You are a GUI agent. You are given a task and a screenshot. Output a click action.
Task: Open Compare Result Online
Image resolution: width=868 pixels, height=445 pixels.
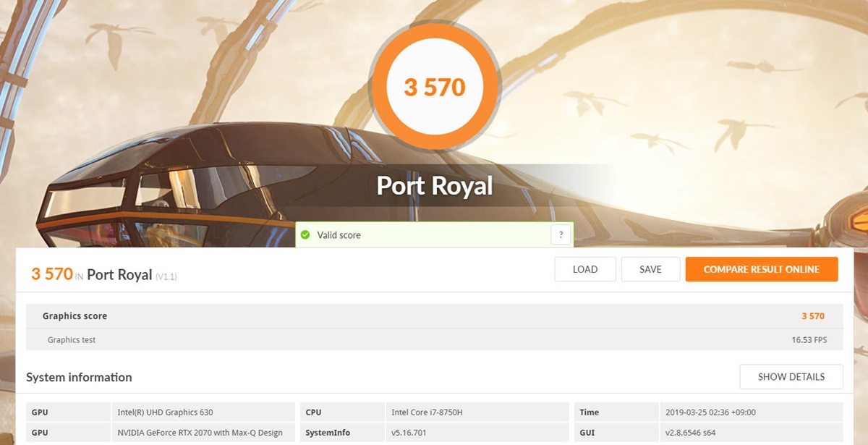762,269
